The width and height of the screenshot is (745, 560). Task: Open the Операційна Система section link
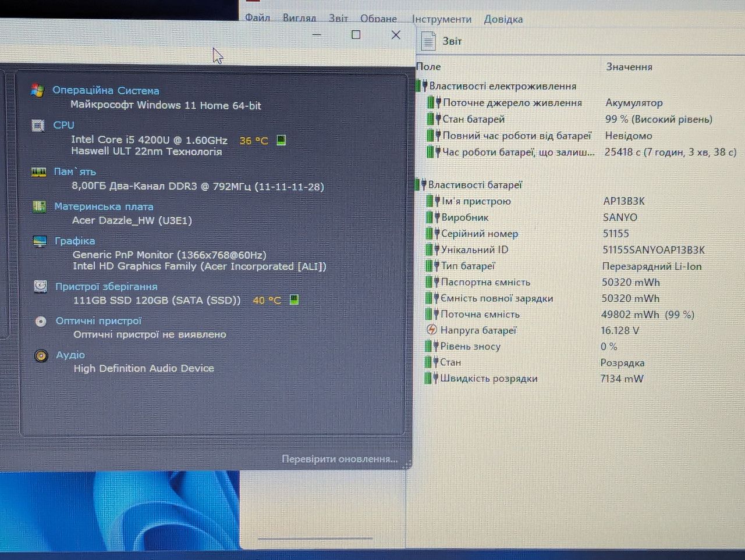click(106, 90)
